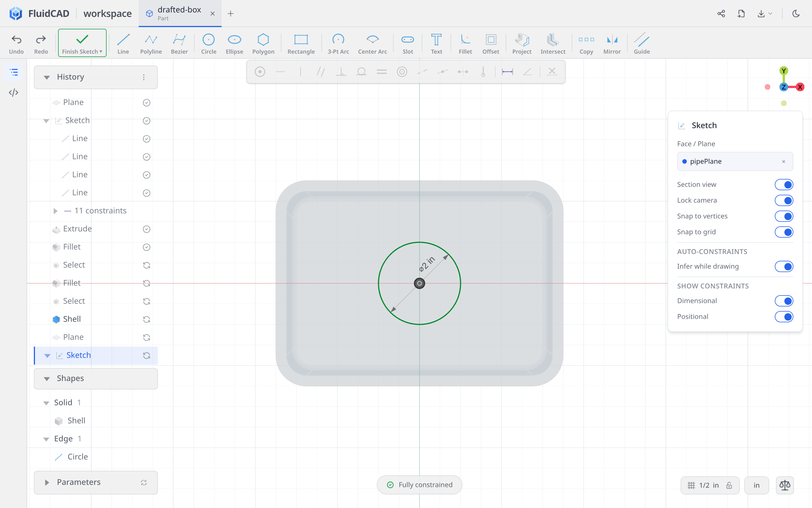Expand the 11 constraints group
Viewport: 812px width, 508px height.
click(x=55, y=211)
